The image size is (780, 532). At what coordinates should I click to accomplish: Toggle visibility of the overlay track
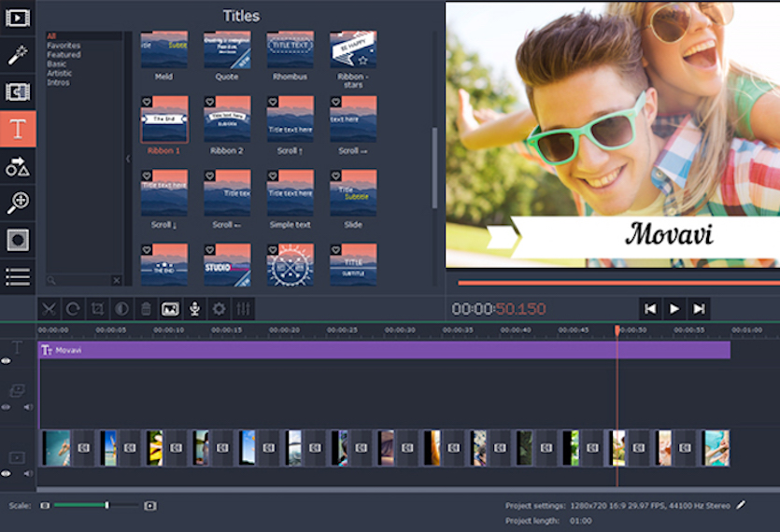[x=6, y=407]
